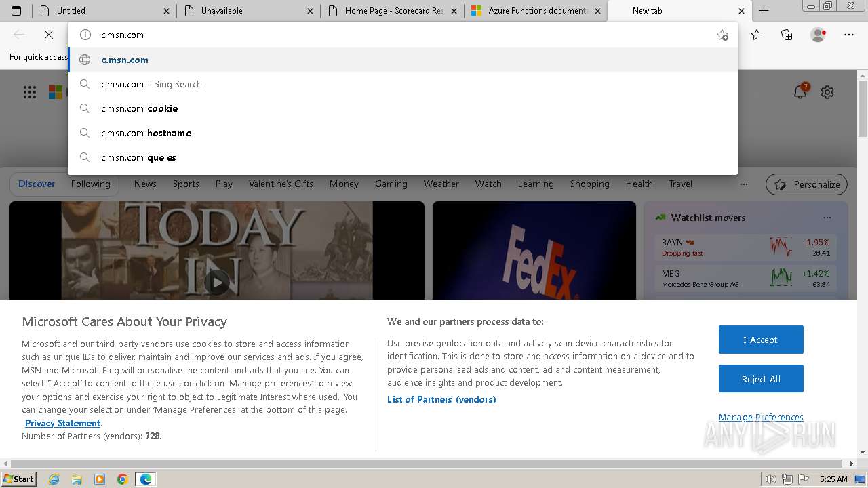The image size is (868, 488).
Task: Switch to Home Page Scorecard Research tab
Action: (392, 11)
